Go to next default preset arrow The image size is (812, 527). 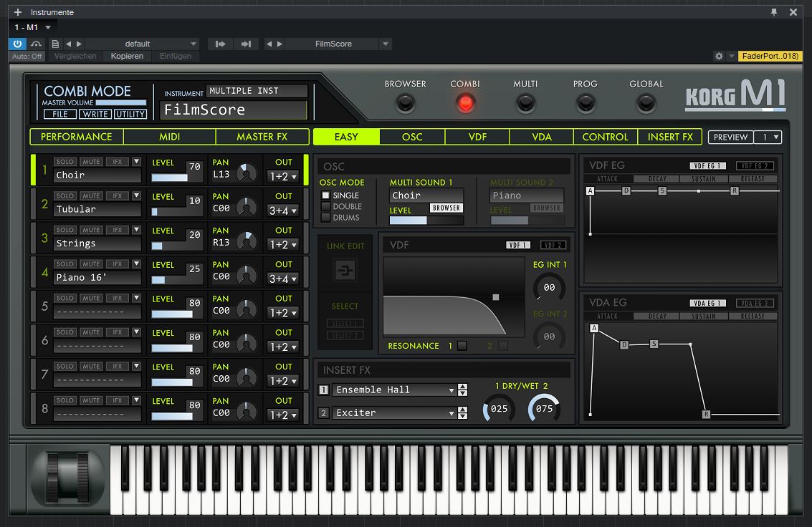80,44
